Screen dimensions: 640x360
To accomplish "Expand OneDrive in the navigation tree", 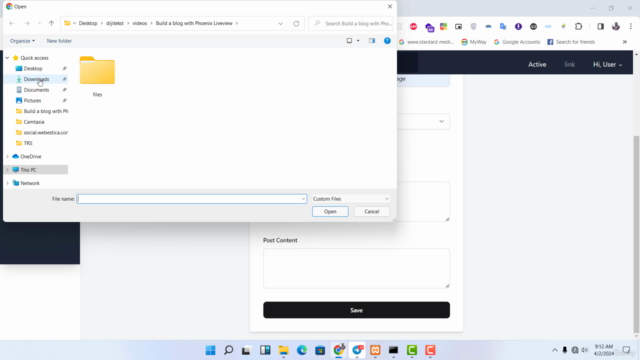I will point(7,156).
